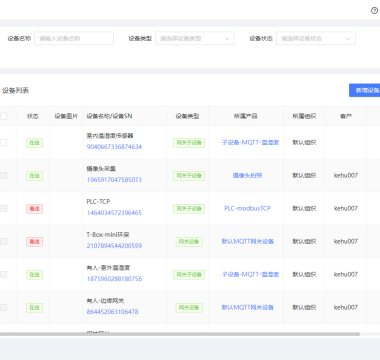Check the row for SN 1875960288180756

click(3, 274)
